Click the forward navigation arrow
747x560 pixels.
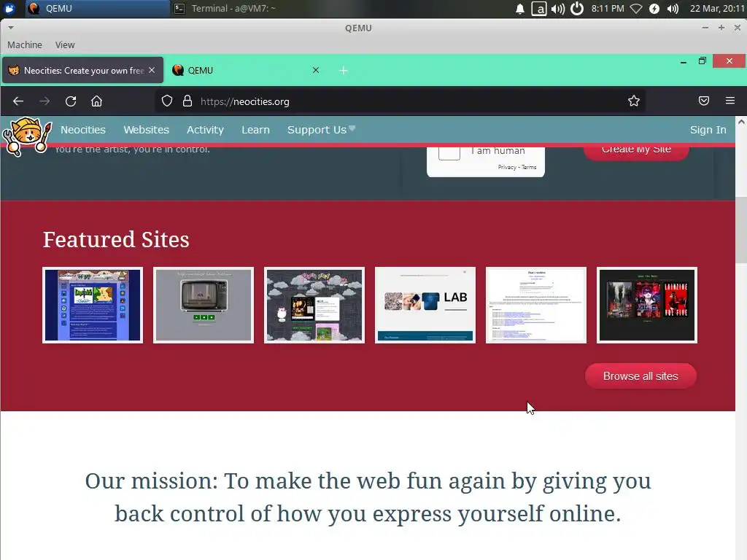(44, 101)
